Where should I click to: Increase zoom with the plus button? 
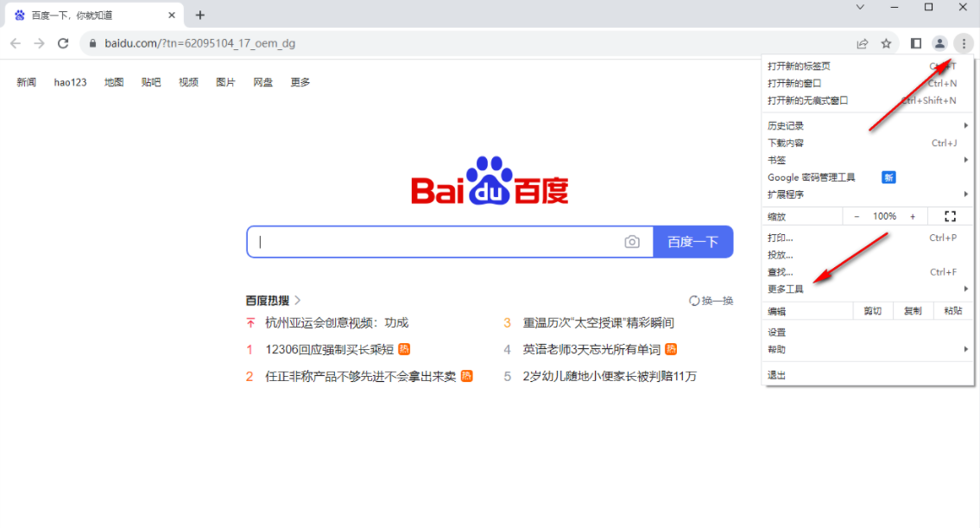[913, 216]
